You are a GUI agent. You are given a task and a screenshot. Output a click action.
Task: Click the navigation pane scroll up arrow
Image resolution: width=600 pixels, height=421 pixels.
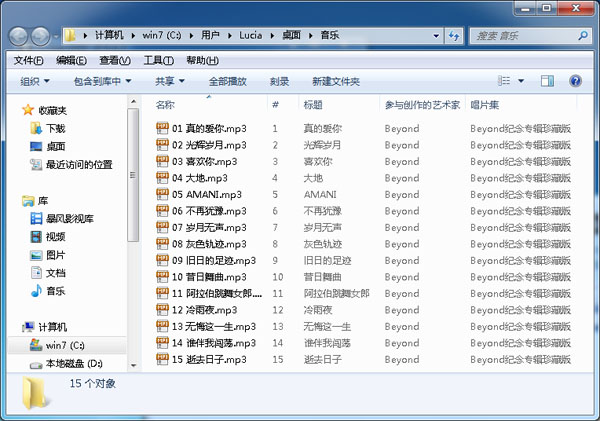click(x=133, y=101)
